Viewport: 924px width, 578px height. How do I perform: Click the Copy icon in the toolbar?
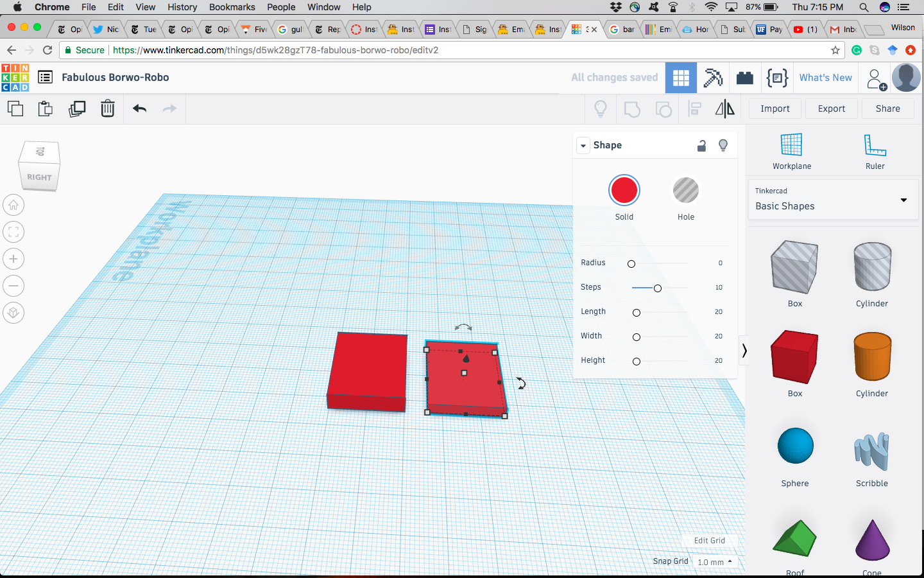[x=15, y=109]
